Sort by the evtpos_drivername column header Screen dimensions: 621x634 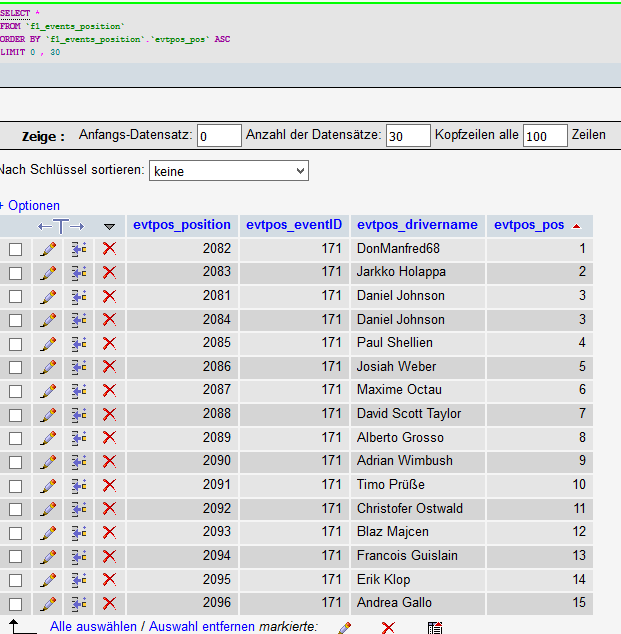coord(417,225)
